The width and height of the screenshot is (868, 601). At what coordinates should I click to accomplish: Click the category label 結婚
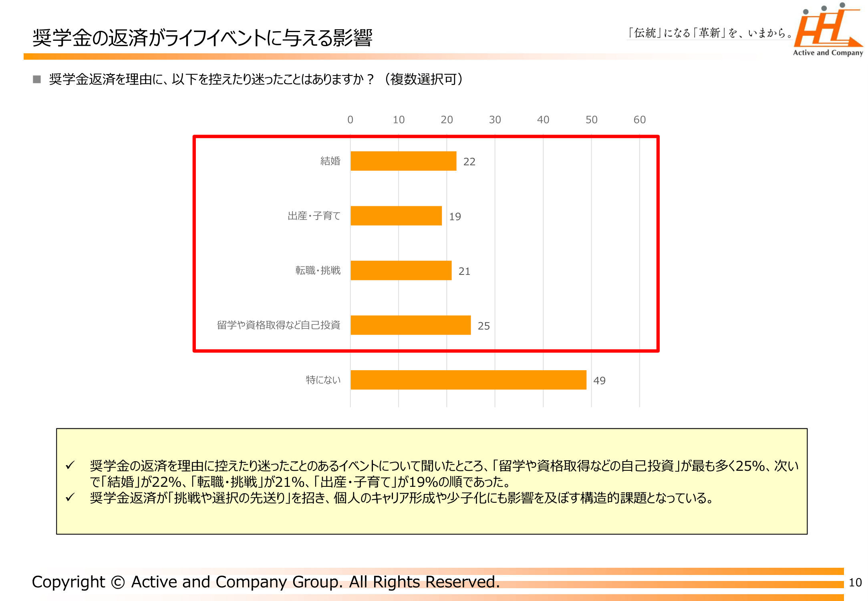[x=330, y=161]
